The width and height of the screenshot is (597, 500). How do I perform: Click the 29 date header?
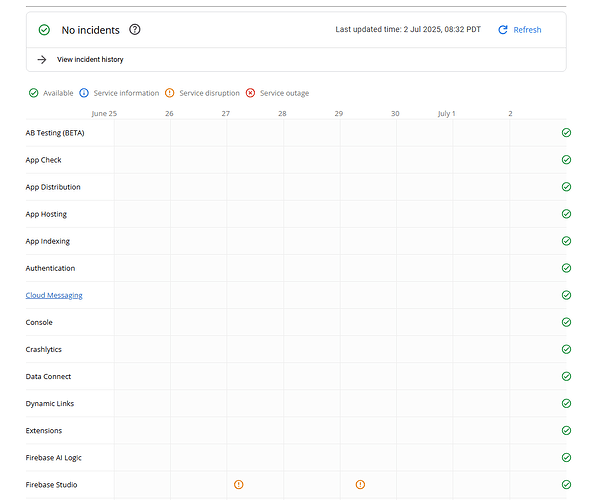pos(339,113)
